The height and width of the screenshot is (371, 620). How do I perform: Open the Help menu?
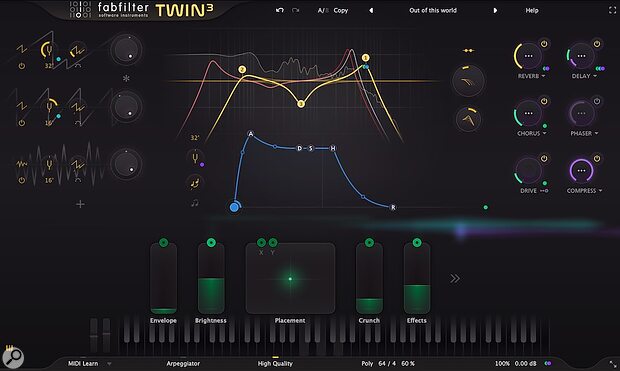coord(532,11)
